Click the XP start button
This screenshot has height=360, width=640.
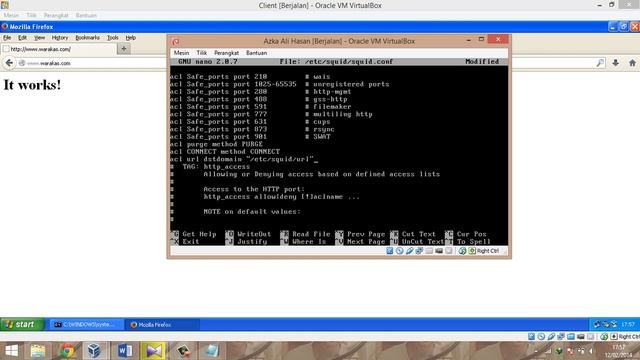coord(22,324)
